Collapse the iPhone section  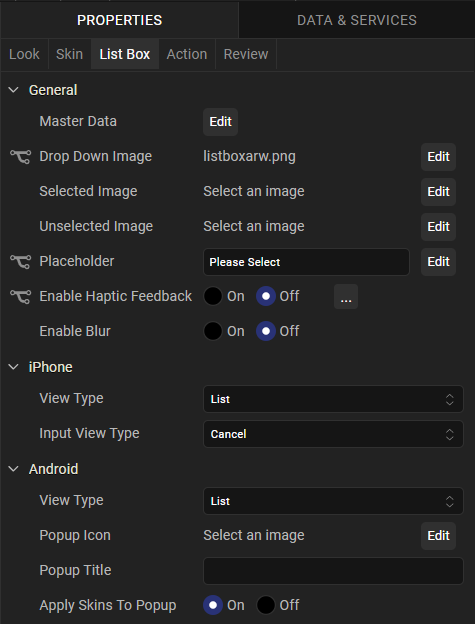[x=14, y=367]
